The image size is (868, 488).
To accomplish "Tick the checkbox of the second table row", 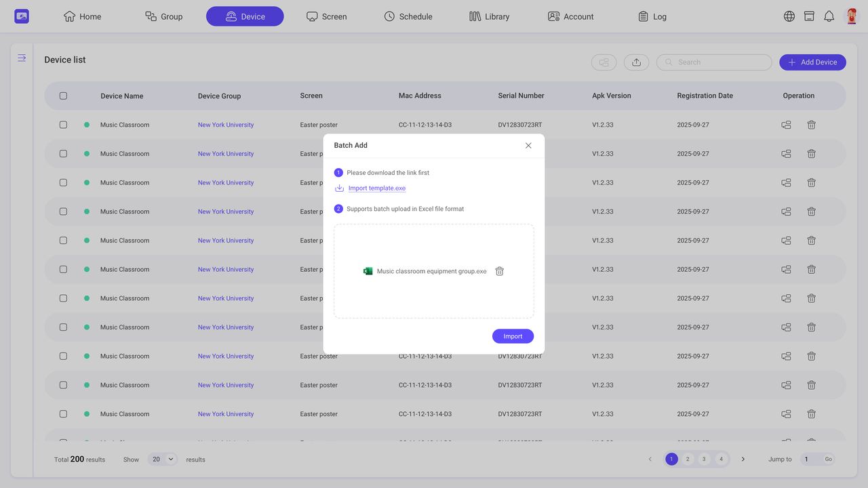I will point(63,154).
